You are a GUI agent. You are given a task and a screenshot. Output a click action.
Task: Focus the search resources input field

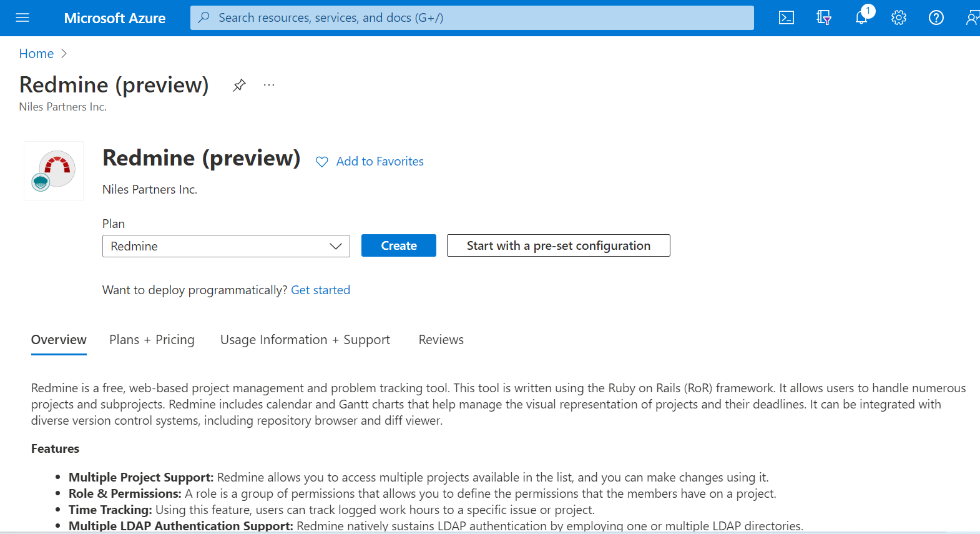472,17
